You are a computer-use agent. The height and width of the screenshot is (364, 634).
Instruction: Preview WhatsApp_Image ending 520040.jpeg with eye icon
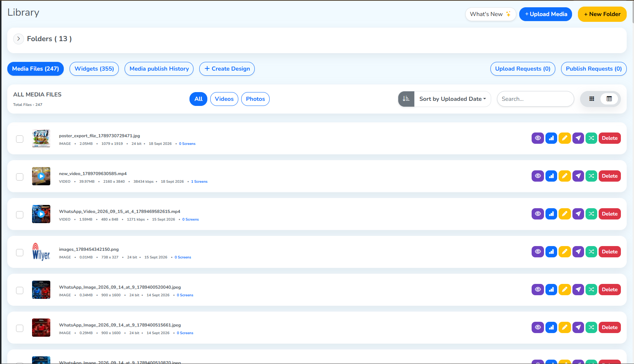537,289
